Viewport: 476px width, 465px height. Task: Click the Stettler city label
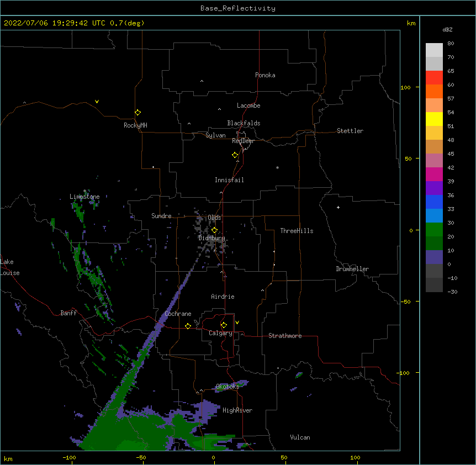click(x=350, y=131)
